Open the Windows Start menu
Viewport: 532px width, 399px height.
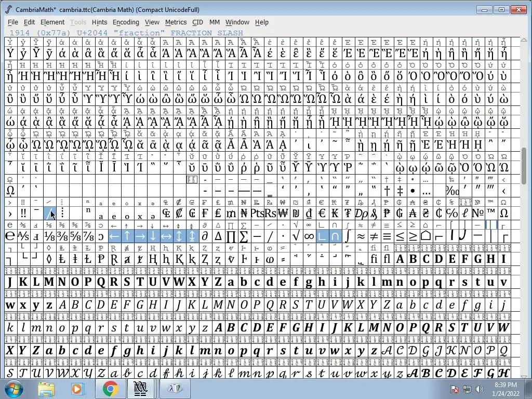(14, 389)
